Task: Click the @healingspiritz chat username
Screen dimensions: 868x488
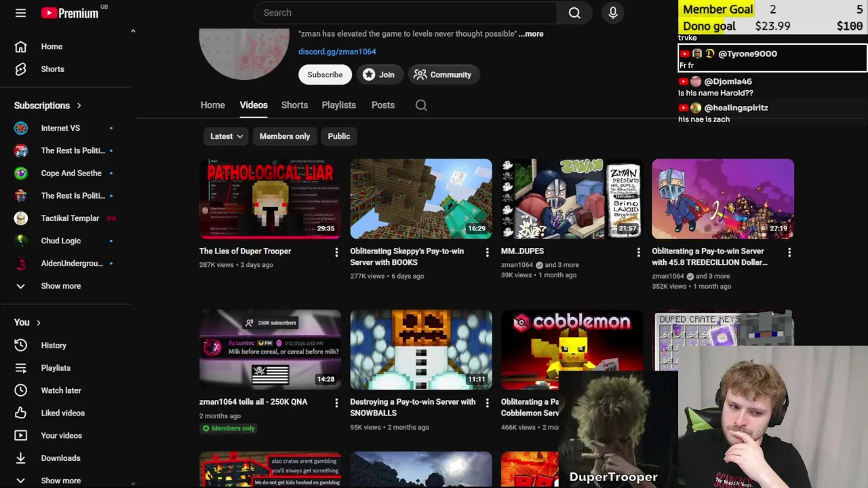Action: (x=736, y=108)
